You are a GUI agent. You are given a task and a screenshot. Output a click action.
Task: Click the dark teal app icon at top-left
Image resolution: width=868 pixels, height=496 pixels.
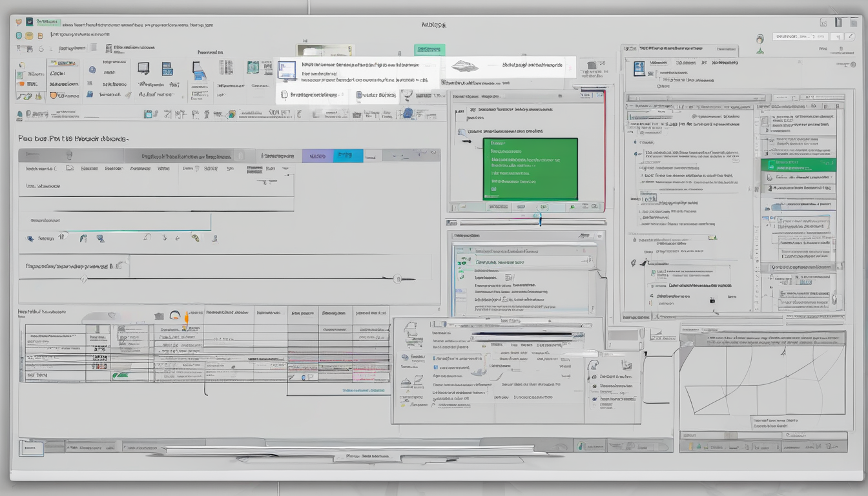click(x=29, y=23)
